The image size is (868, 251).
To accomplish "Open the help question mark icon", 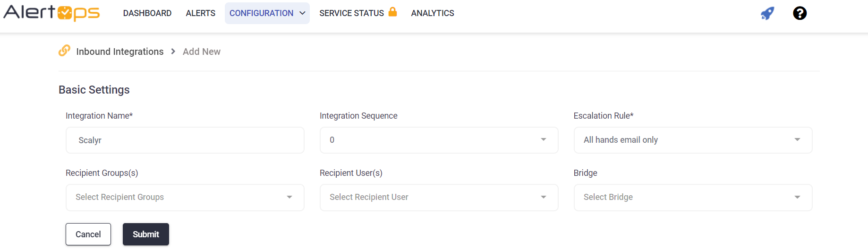I will 800,13.
